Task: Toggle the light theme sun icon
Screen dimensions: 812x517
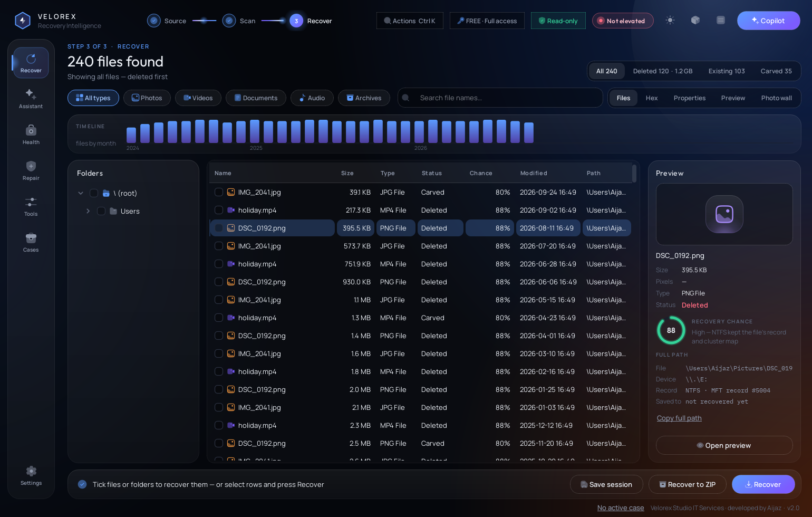Action: (x=670, y=20)
